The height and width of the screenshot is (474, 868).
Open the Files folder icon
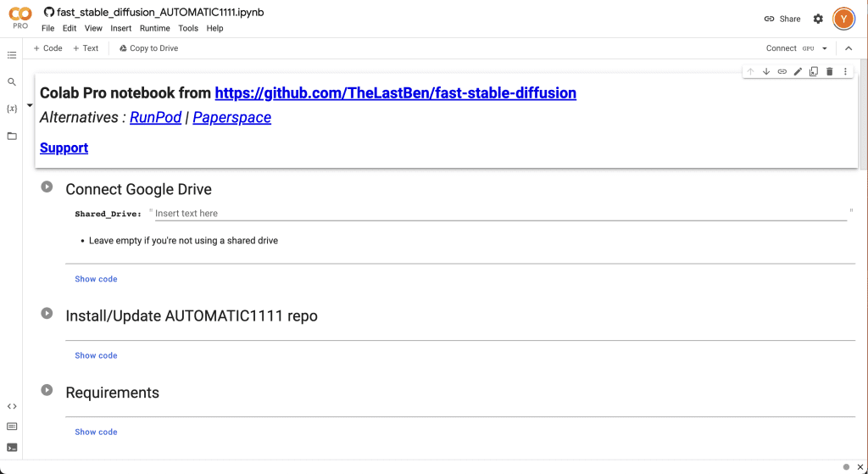click(x=12, y=136)
